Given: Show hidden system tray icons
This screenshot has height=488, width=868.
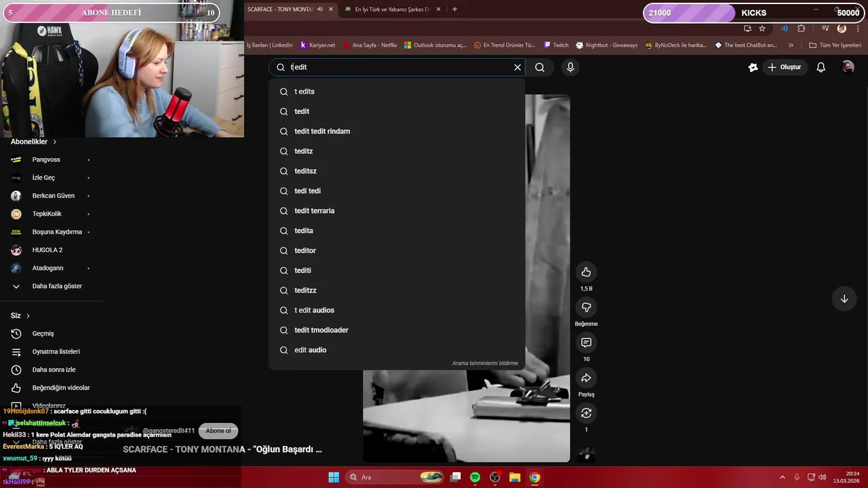Looking at the screenshot, I should (x=782, y=477).
